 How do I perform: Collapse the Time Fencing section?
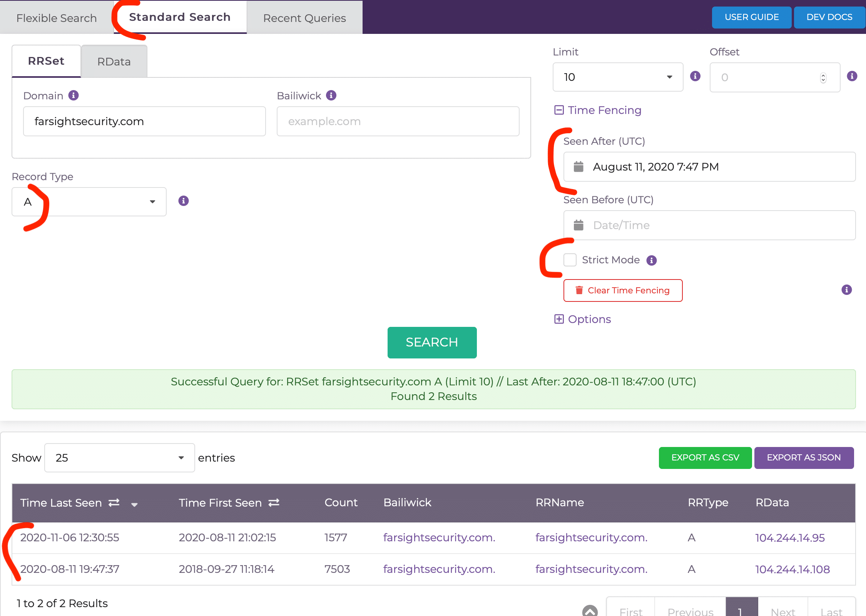pos(598,110)
